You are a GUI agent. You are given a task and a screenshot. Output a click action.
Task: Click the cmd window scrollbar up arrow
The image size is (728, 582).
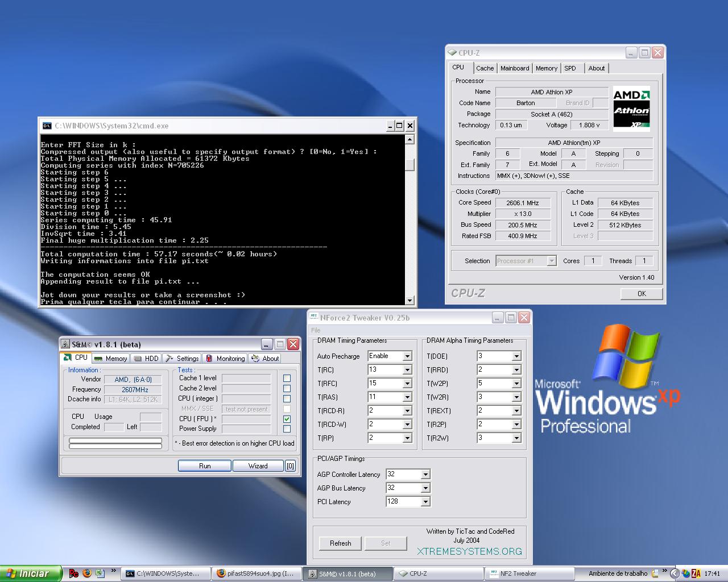click(x=409, y=139)
